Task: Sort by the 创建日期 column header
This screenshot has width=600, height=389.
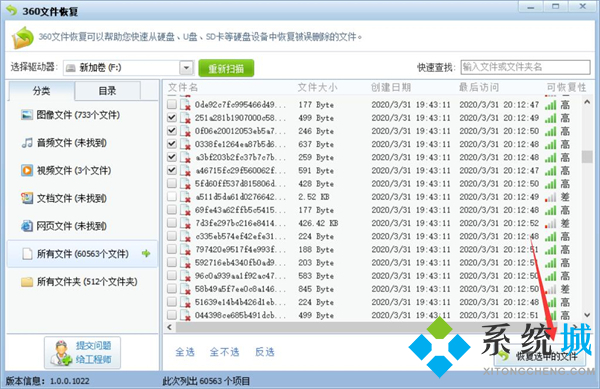Action: 391,88
